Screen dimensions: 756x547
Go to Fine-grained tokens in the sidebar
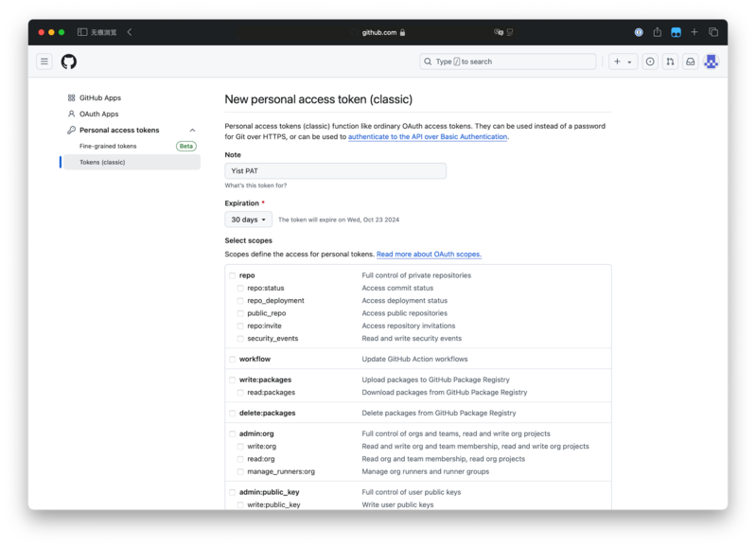(x=108, y=147)
